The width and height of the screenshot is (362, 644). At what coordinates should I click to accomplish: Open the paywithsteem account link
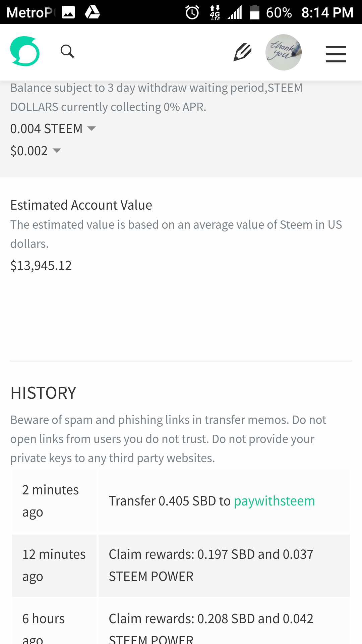click(x=274, y=501)
